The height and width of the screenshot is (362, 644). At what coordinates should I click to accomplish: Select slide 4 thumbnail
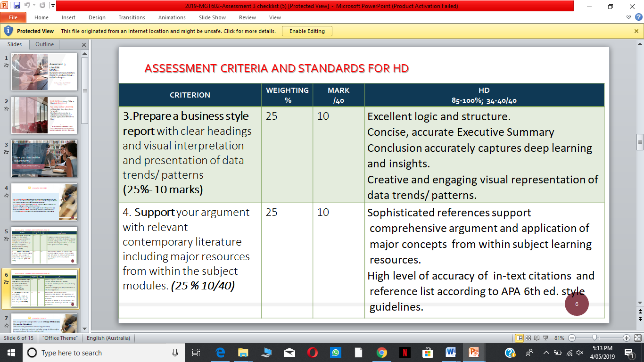[x=44, y=202]
